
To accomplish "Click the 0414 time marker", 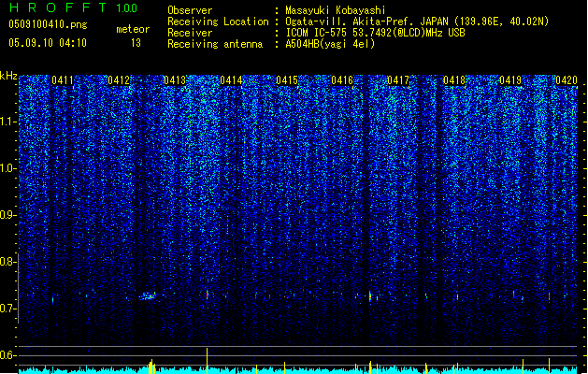I will (231, 80).
